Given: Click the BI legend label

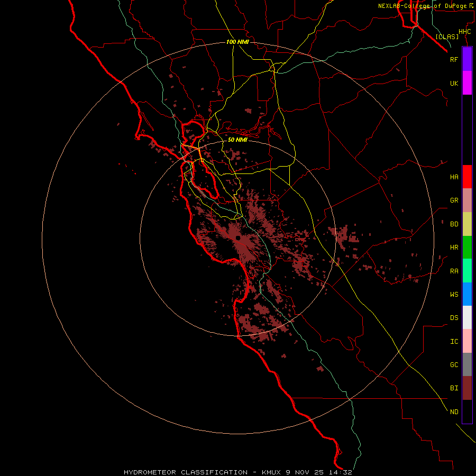Looking at the screenshot, I should point(454,388).
